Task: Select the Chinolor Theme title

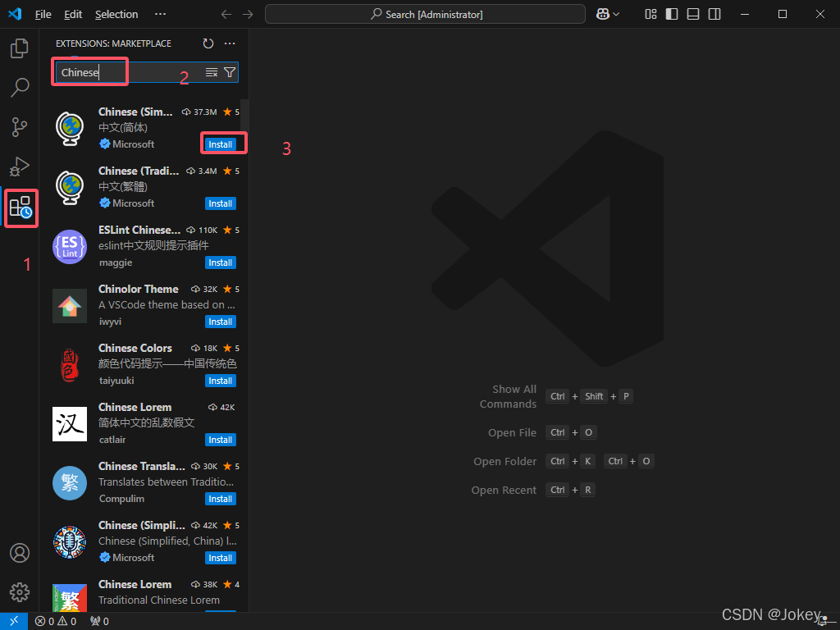Action: tap(138, 289)
